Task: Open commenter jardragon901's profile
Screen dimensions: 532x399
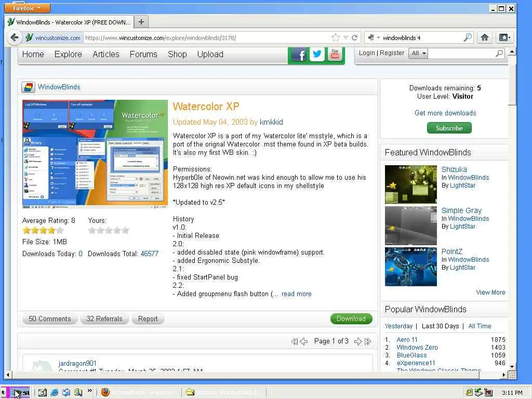Action: [77, 363]
